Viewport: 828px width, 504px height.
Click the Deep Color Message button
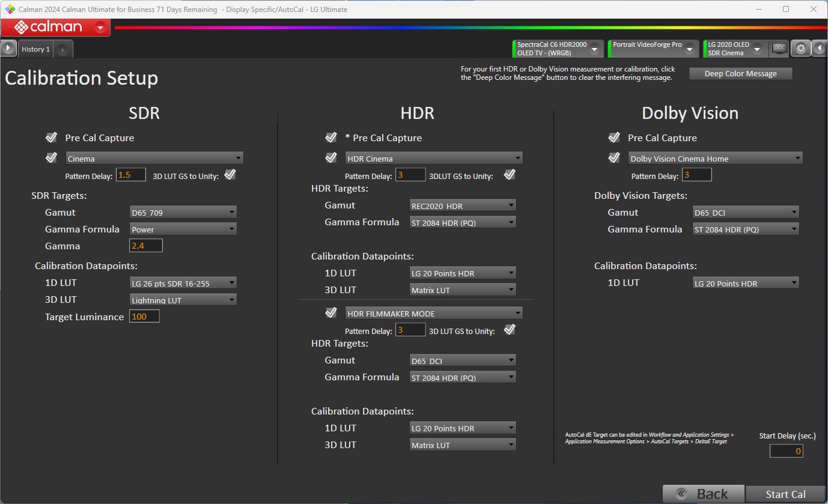point(741,74)
